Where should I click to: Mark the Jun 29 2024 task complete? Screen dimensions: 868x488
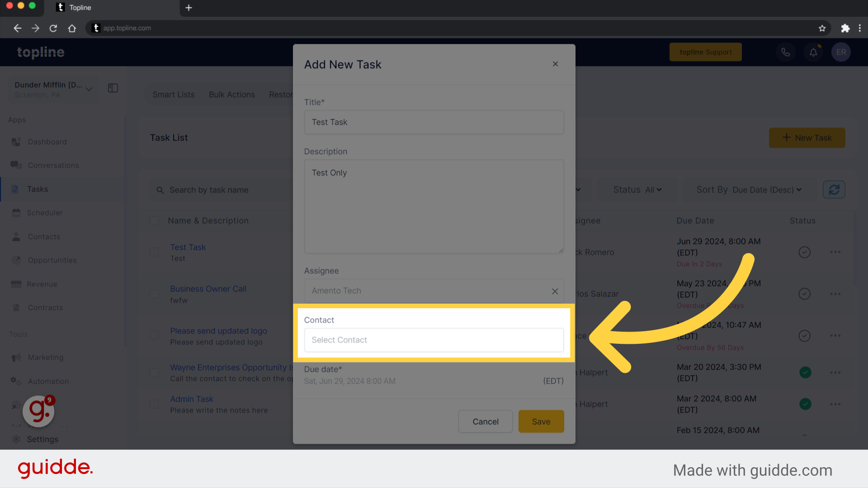click(804, 252)
